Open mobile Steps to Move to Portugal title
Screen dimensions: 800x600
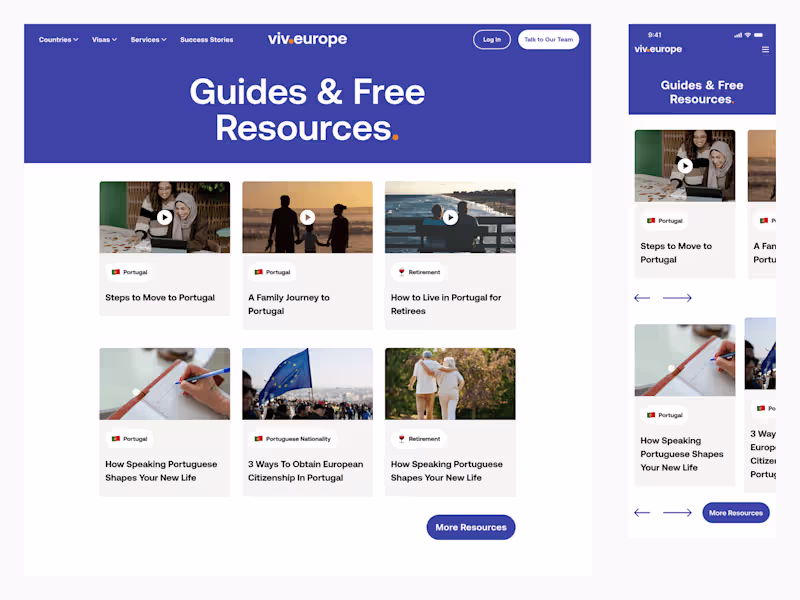click(676, 253)
